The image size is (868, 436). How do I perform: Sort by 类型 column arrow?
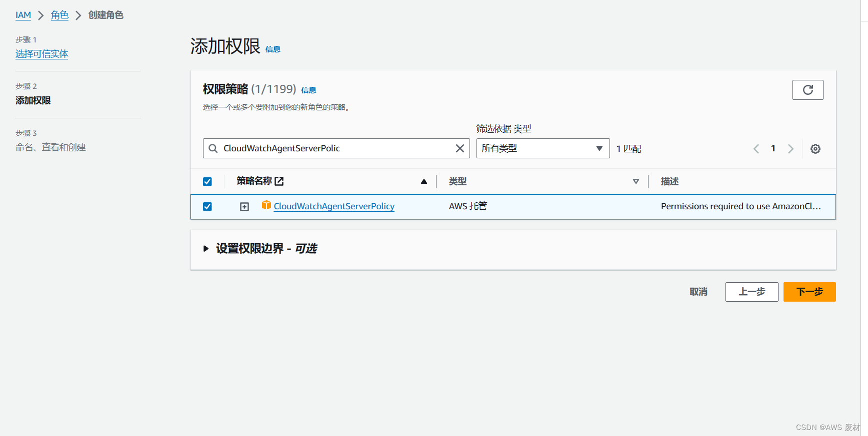(x=636, y=181)
